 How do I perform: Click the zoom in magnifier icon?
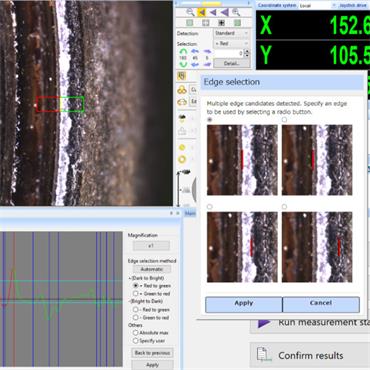236,13
